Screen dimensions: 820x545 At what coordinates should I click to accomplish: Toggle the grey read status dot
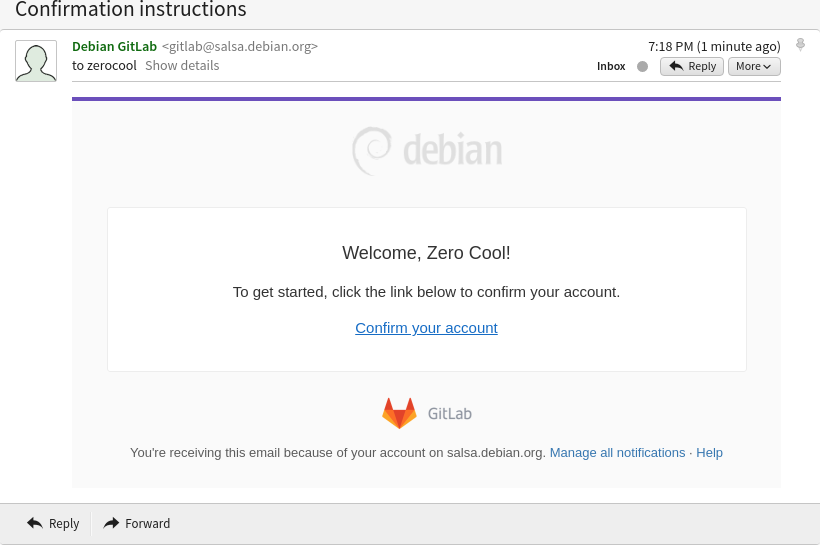(642, 67)
